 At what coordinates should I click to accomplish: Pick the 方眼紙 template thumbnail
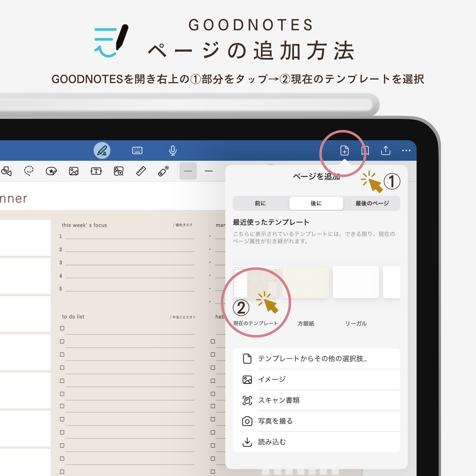(x=306, y=282)
